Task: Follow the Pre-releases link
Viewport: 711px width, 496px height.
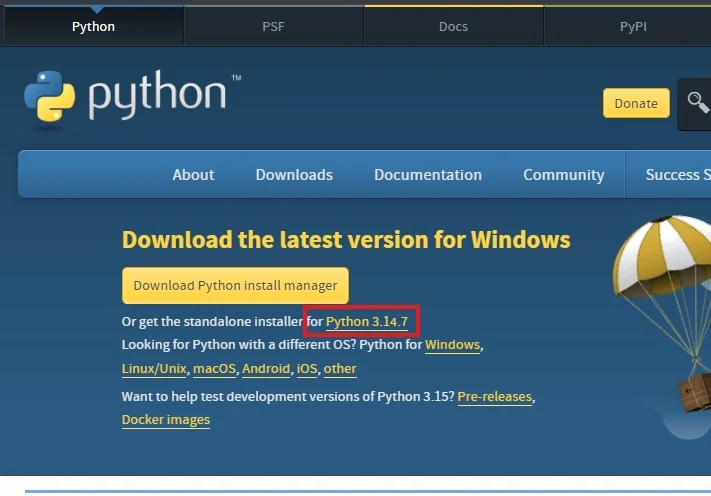Action: (x=495, y=397)
